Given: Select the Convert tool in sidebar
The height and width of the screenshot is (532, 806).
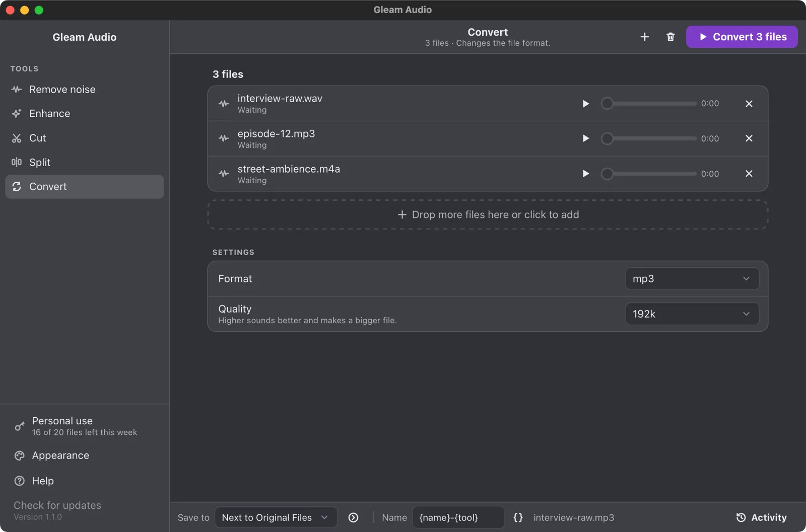Looking at the screenshot, I should [x=84, y=187].
